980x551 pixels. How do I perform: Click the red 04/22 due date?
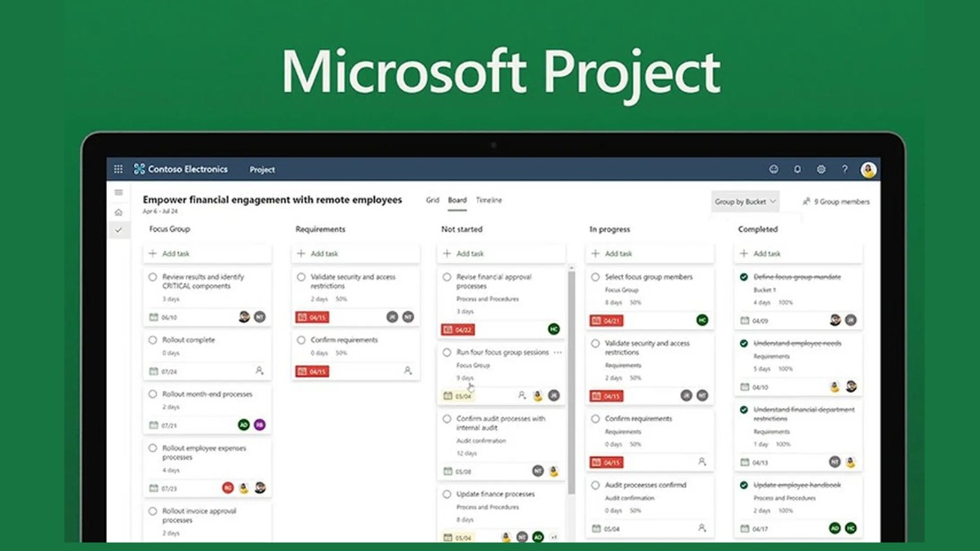point(457,329)
